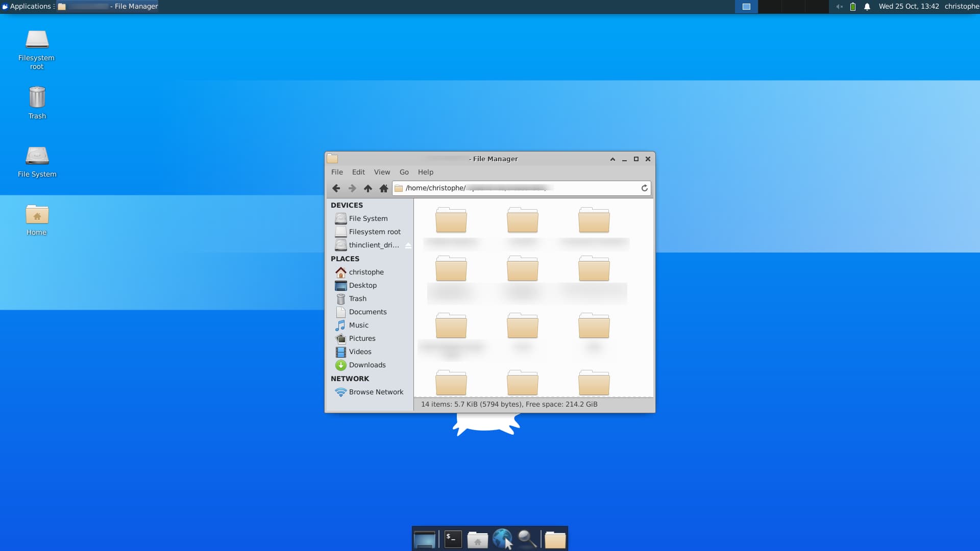Image resolution: width=980 pixels, height=551 pixels.
Task: Open the Go menu
Action: [404, 172]
